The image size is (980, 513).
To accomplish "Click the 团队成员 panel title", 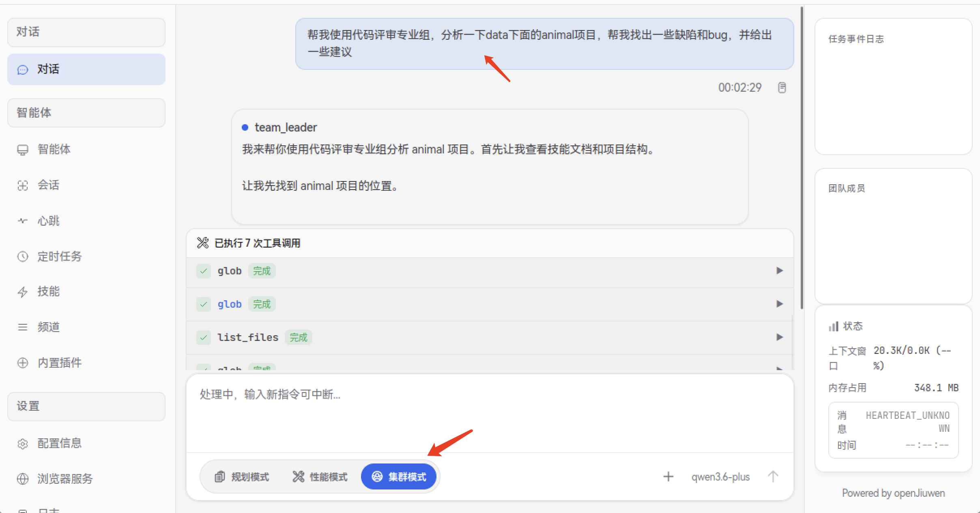I will tap(847, 188).
